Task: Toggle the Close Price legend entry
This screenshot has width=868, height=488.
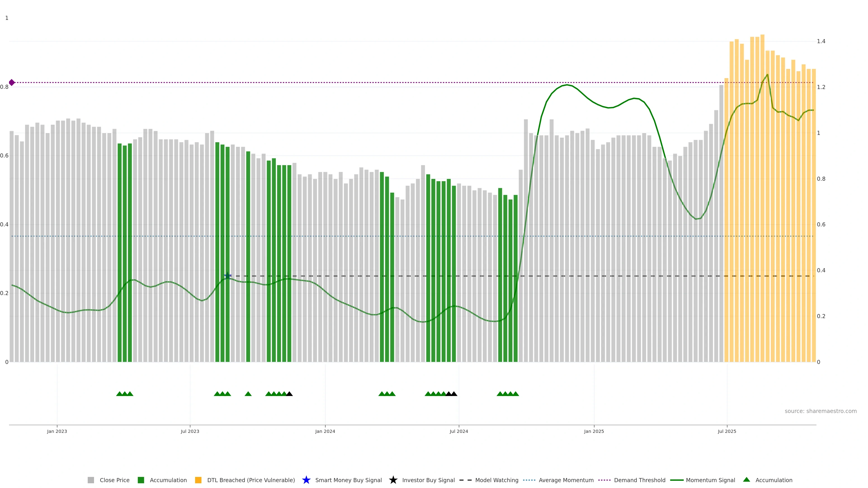Action: (114, 480)
